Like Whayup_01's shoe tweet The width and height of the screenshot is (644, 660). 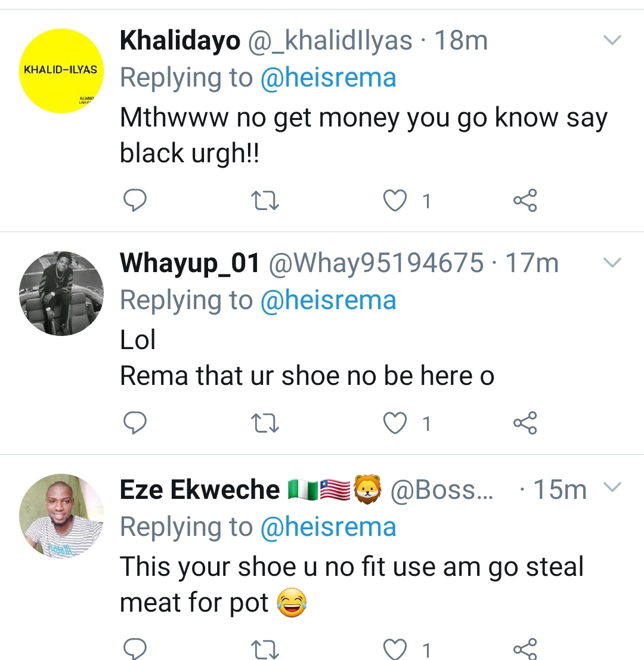click(x=394, y=423)
